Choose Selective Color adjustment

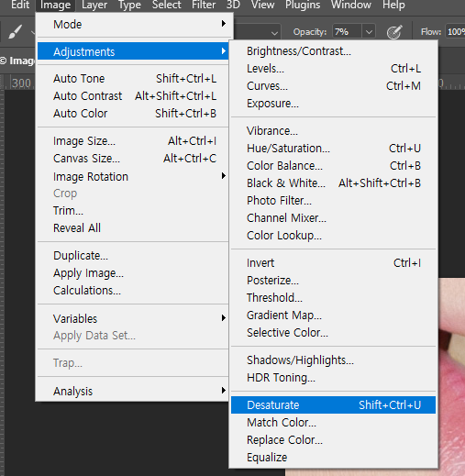[333, 333]
